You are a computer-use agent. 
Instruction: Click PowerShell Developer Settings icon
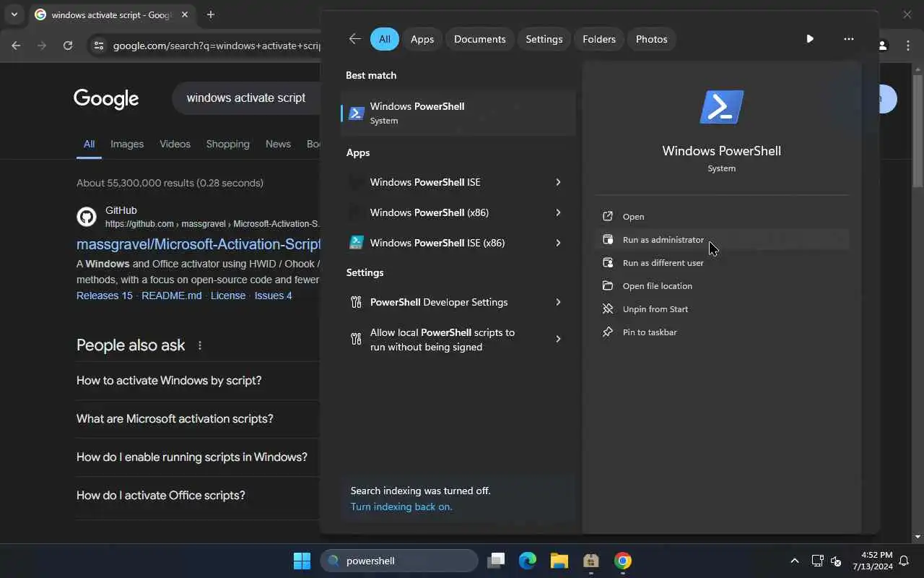point(356,302)
